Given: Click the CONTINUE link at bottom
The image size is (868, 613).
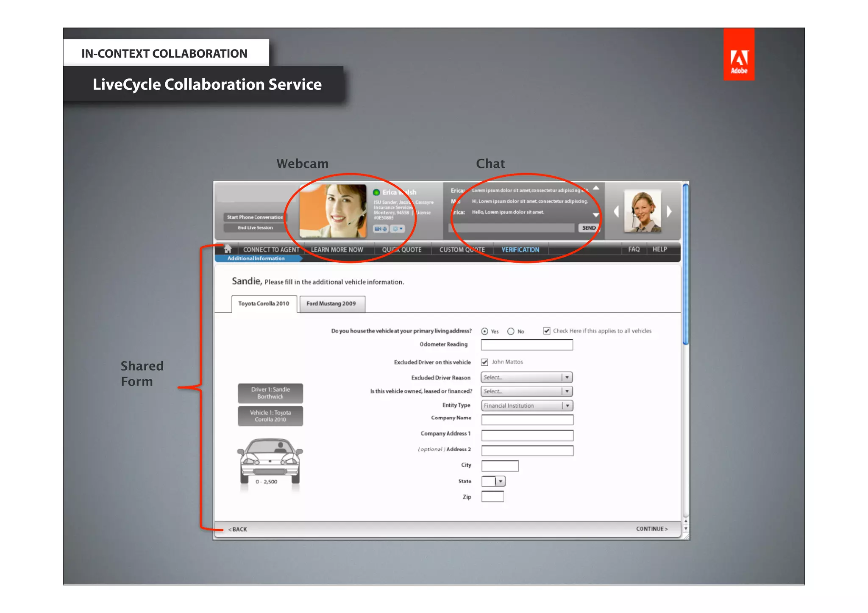Looking at the screenshot, I should click(x=651, y=529).
